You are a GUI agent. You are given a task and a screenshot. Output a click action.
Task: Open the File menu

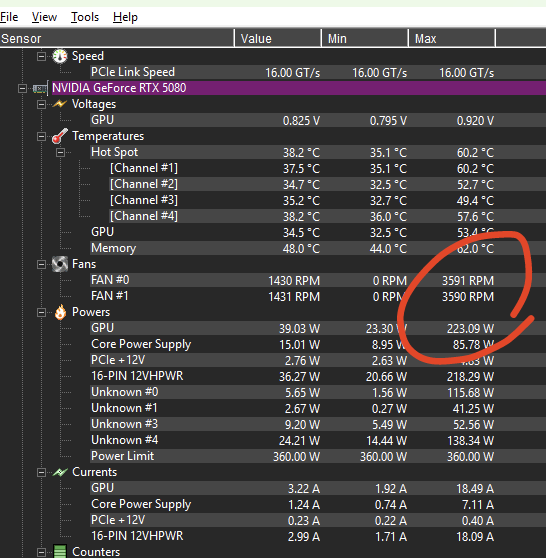tap(9, 17)
